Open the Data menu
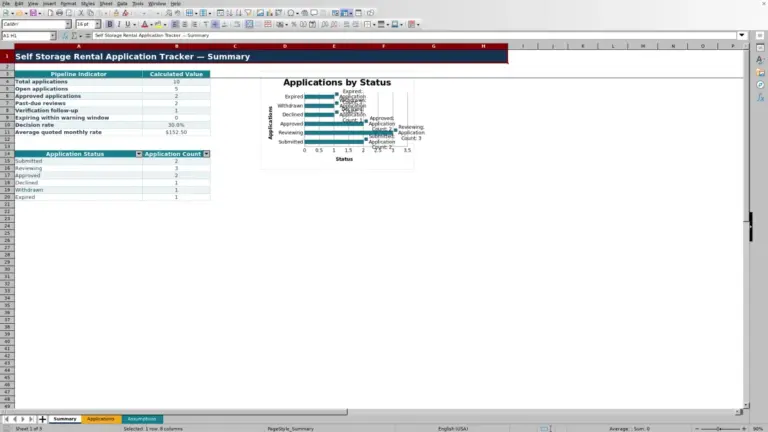The height and width of the screenshot is (432, 768). 122,3
